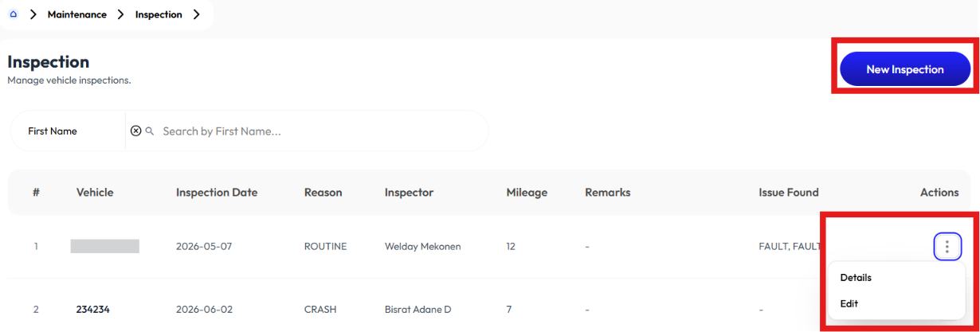Select vehicle 234234 in the second row
The height and width of the screenshot is (332, 980).
92,309
